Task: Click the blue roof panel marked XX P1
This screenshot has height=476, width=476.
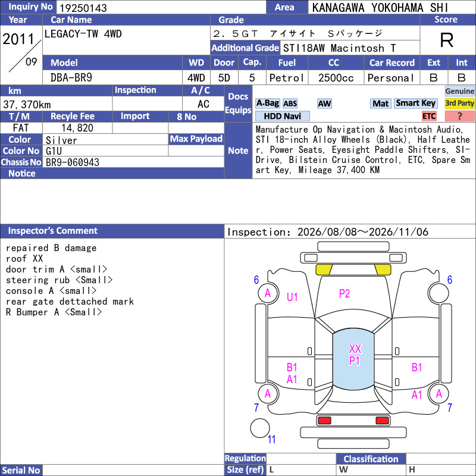Action: [353, 359]
